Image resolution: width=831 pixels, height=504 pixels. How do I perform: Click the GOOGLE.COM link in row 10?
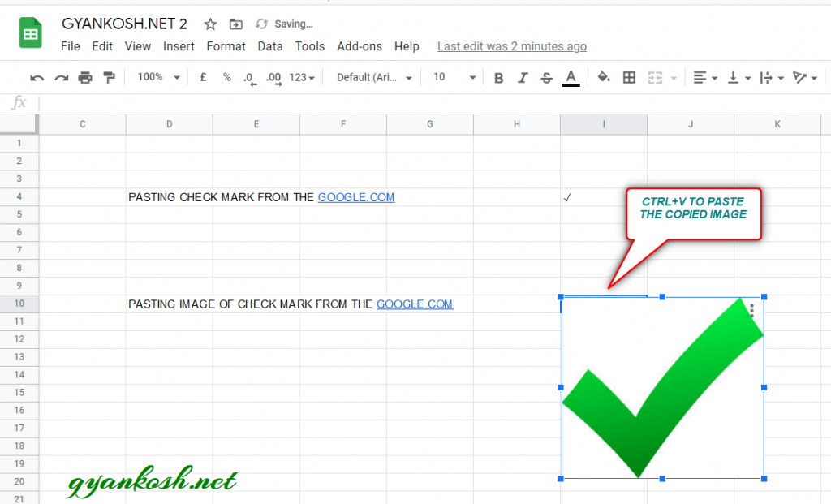(x=415, y=304)
